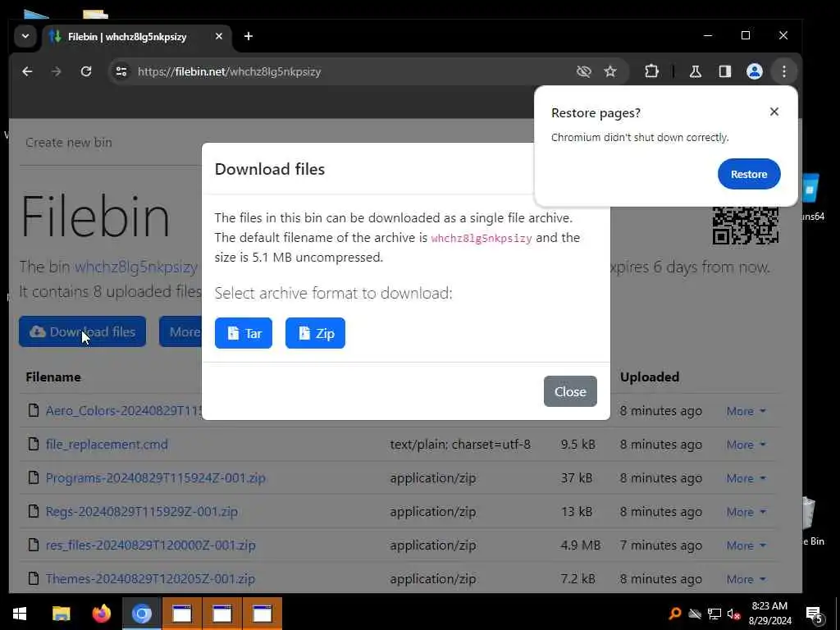
Task: Open res_files-20240829T120000Z-001.zip link
Action: [151, 545]
